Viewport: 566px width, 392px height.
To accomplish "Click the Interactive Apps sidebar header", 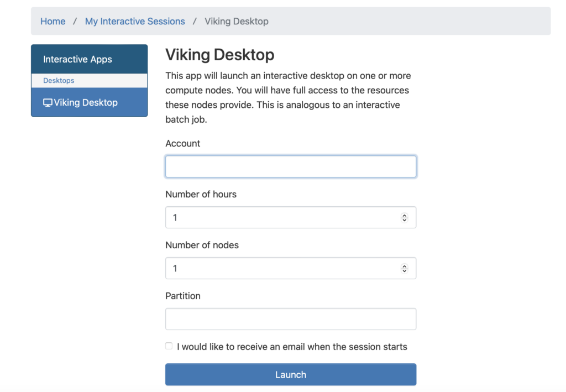I will [77, 59].
